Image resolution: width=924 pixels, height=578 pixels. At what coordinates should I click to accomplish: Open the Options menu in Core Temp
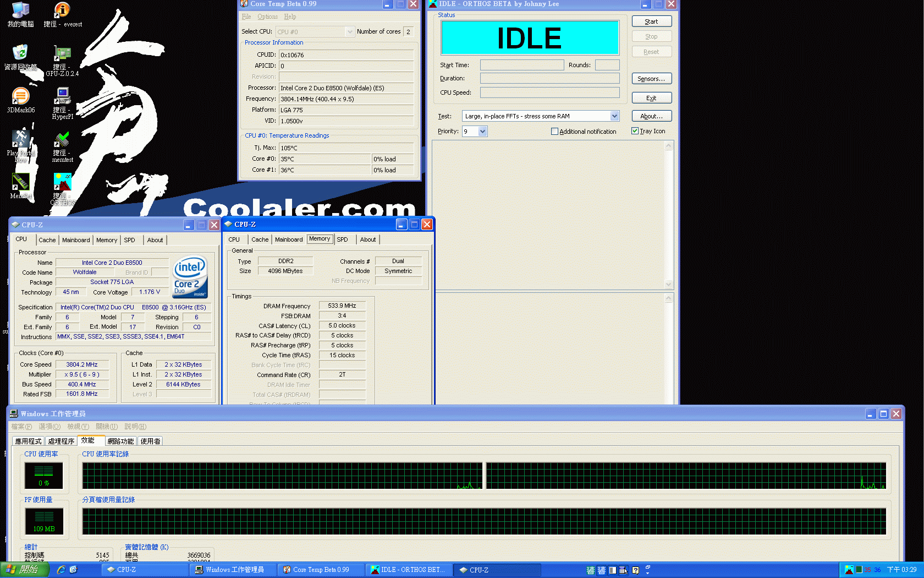267,17
